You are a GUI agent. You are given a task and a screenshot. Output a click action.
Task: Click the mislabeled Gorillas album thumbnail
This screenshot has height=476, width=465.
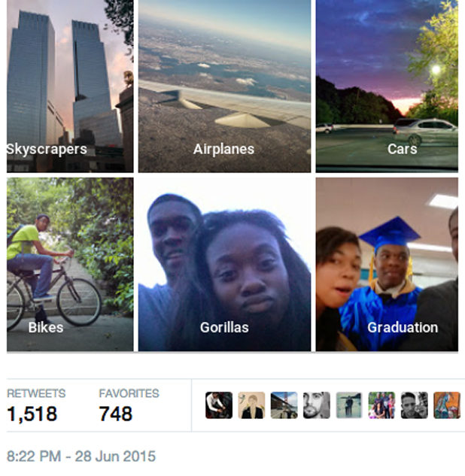click(x=224, y=265)
